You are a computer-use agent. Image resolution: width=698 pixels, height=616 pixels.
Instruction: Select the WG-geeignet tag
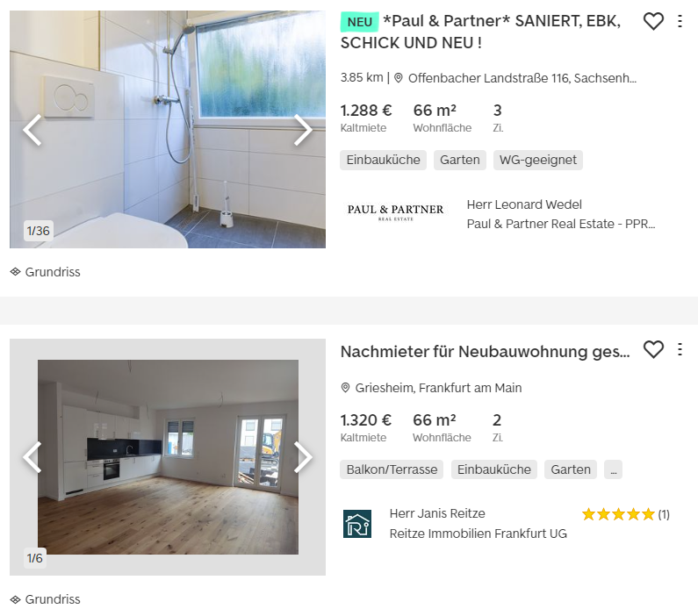tap(537, 160)
